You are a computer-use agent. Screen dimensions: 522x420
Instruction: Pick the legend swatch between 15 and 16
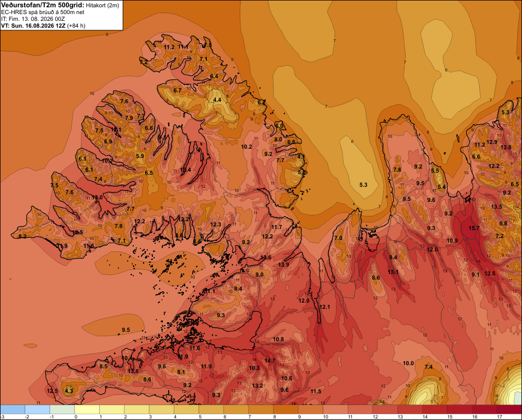[x=460, y=410]
